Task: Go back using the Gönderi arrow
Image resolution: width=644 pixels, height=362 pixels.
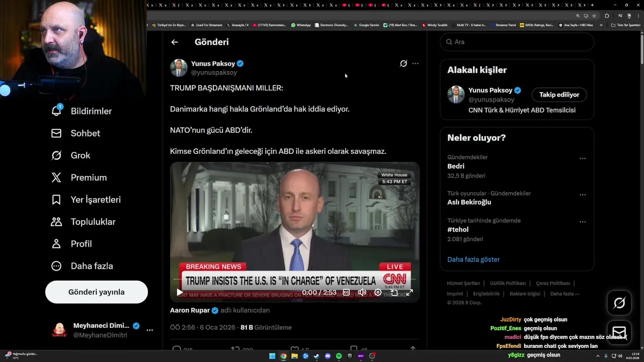Action: tap(175, 42)
